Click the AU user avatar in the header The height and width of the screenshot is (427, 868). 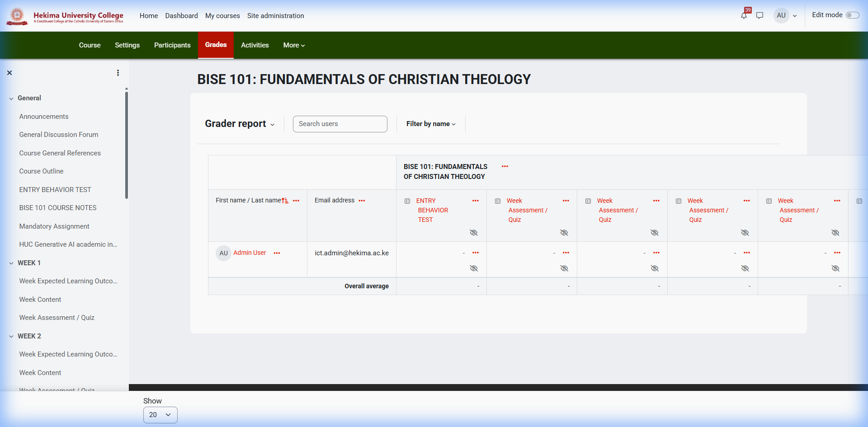point(781,15)
